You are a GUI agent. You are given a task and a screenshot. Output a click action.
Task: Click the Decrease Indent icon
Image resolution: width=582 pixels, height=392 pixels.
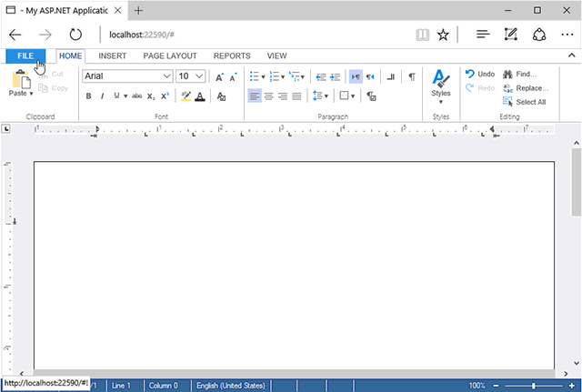point(321,76)
